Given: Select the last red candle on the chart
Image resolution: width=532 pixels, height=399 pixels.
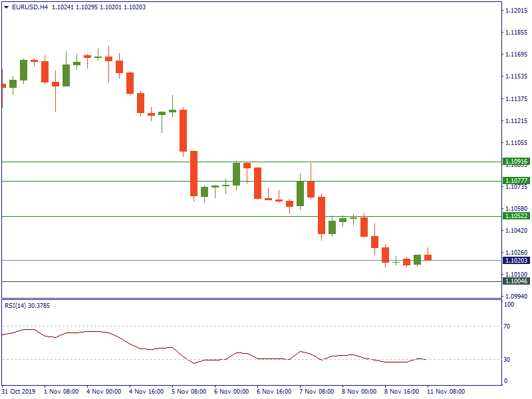Looking at the screenshot, I should tap(428, 257).
